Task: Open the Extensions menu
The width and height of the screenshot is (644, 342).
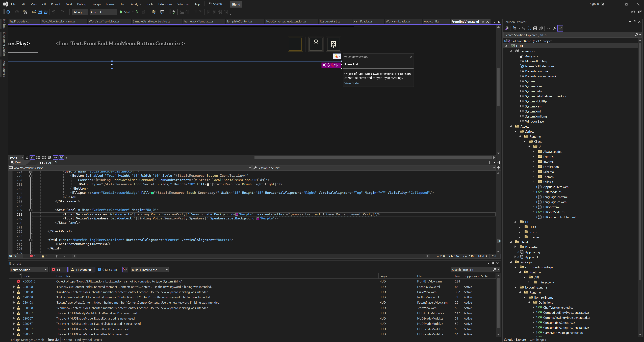Action: point(165,4)
